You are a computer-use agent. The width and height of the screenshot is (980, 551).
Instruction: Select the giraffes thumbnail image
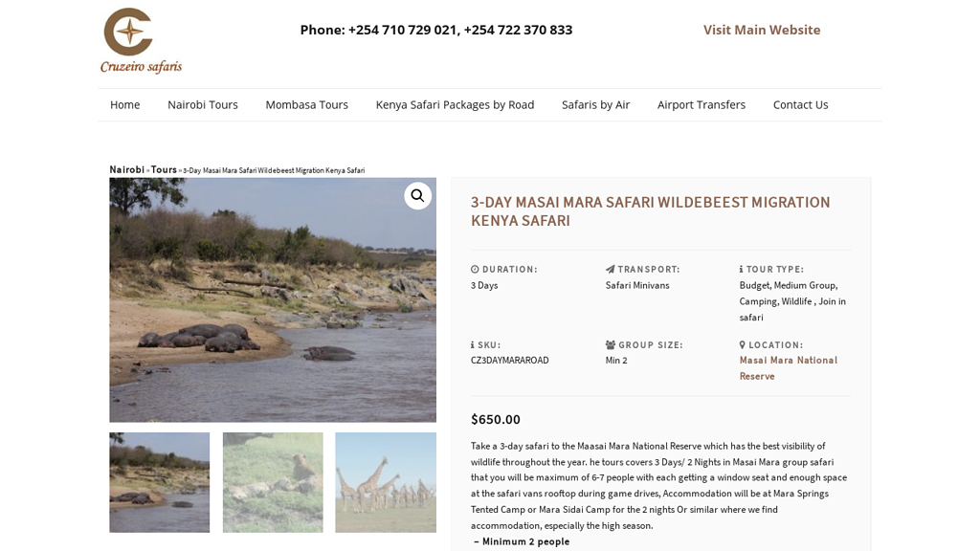click(x=386, y=482)
